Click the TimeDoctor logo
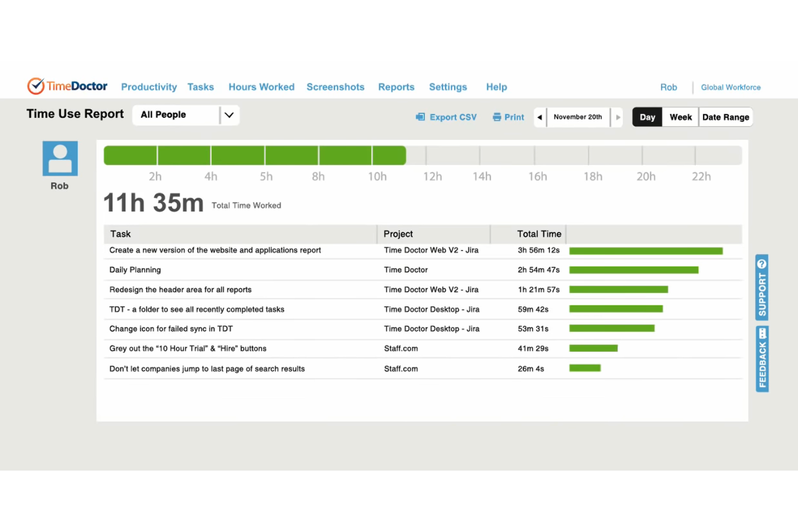Image resolution: width=798 pixels, height=532 pixels. [67, 86]
